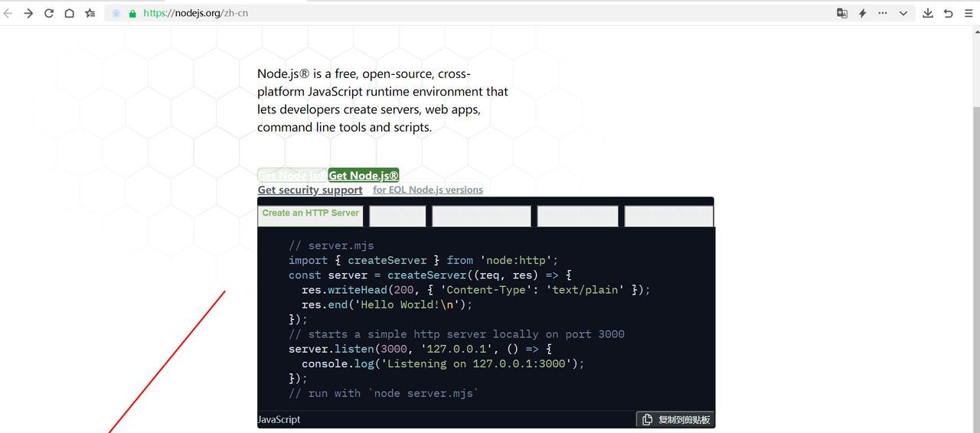This screenshot has width=980, height=433.
Task: Open the hamburger main menu
Action: 969,13
